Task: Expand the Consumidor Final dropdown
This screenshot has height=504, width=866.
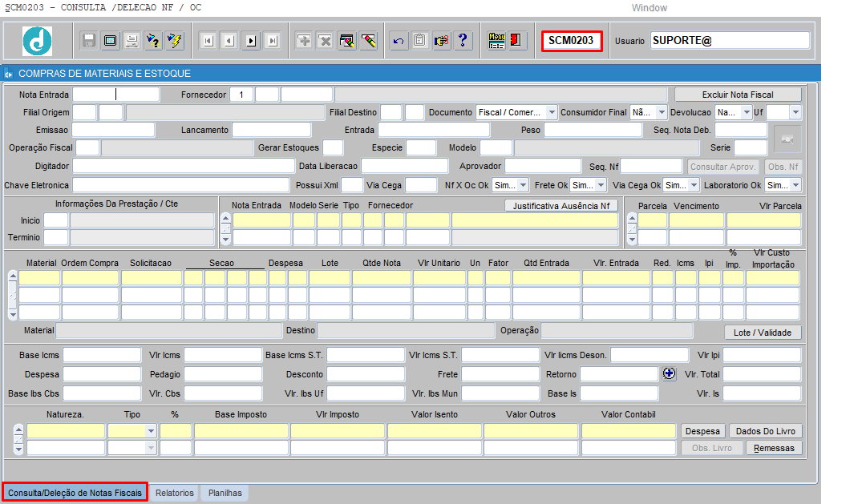Action: pos(661,112)
